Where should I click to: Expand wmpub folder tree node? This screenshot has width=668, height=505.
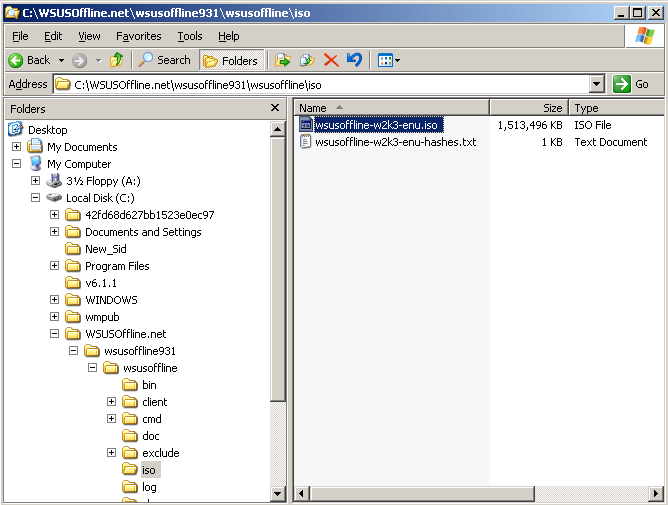pos(54,317)
